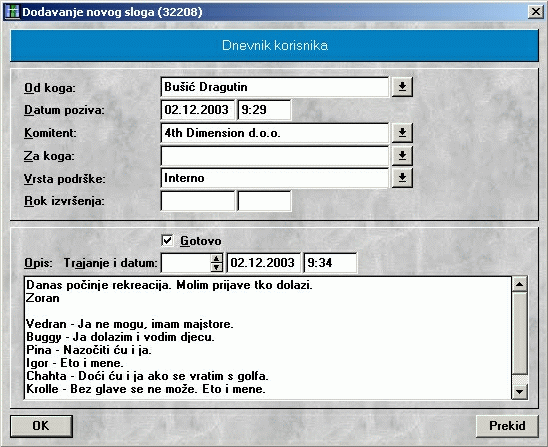Close the Dodavanje novog sloga dialog
548x447 pixels.
coord(536,12)
